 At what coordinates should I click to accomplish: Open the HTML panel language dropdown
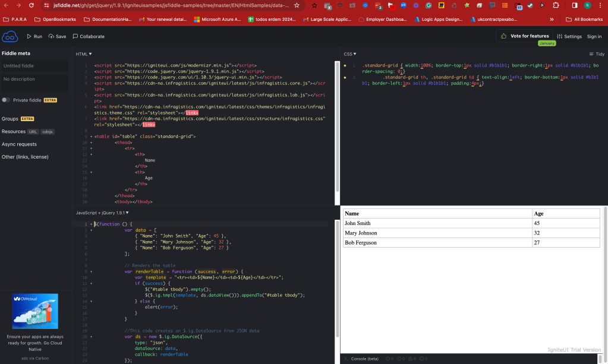(84, 54)
